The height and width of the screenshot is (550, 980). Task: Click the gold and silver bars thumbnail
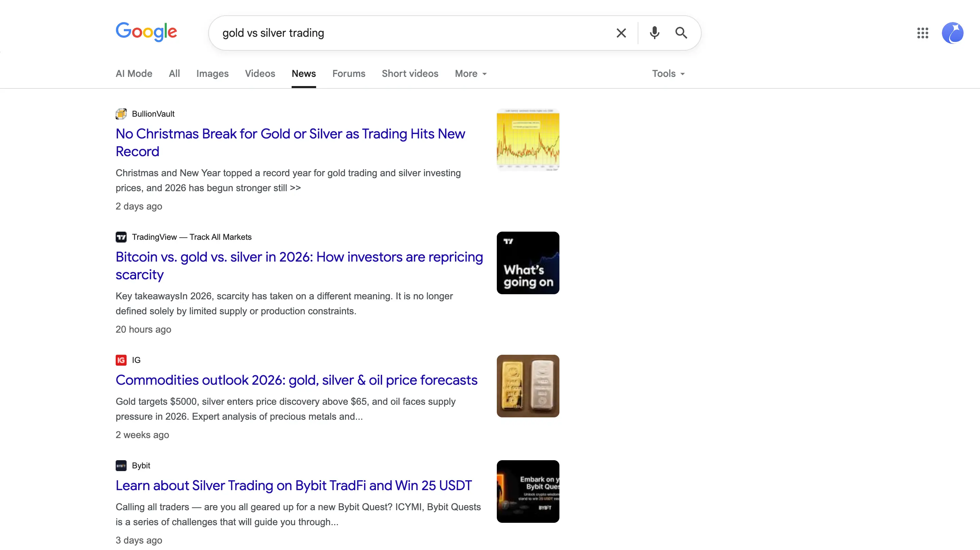[x=528, y=386]
